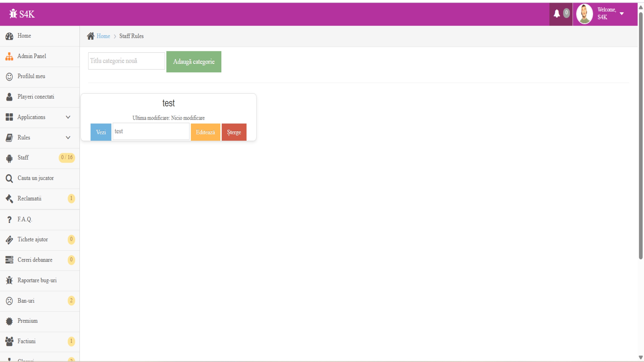
Task: Click the Raportare bug-uri bug icon
Action: [9, 280]
